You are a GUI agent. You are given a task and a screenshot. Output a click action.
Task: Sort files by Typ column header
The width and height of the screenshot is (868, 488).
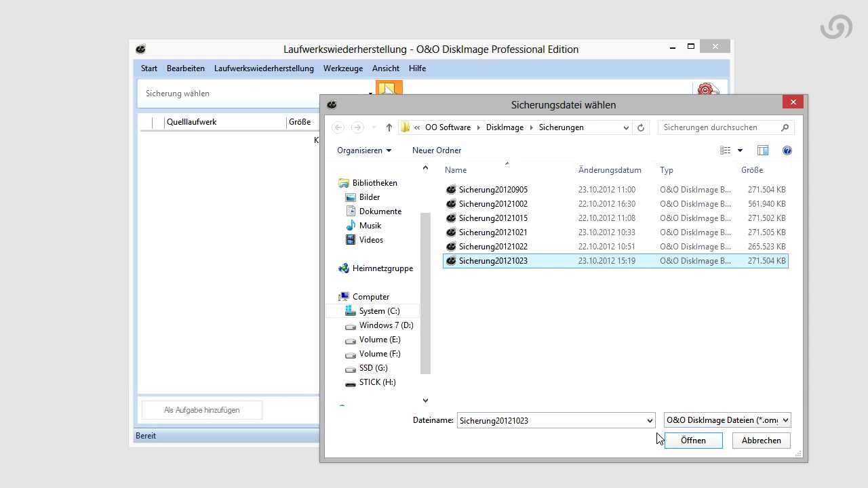(667, 170)
